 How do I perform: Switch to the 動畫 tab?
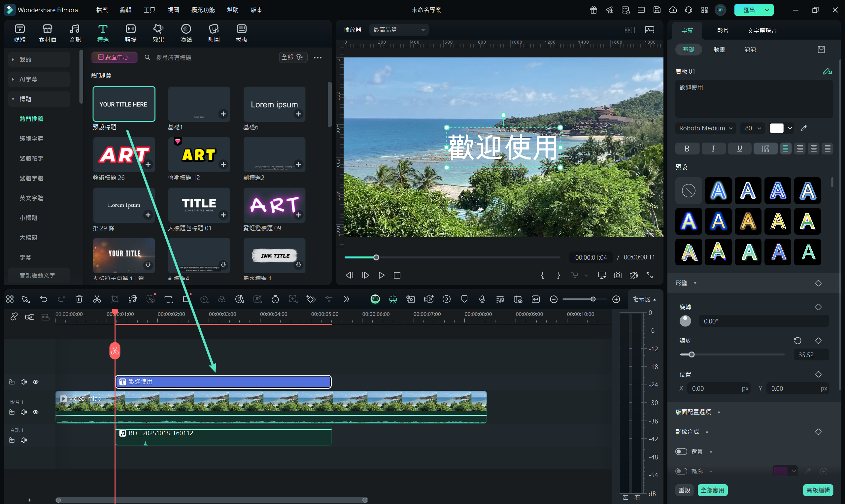pyautogui.click(x=719, y=50)
